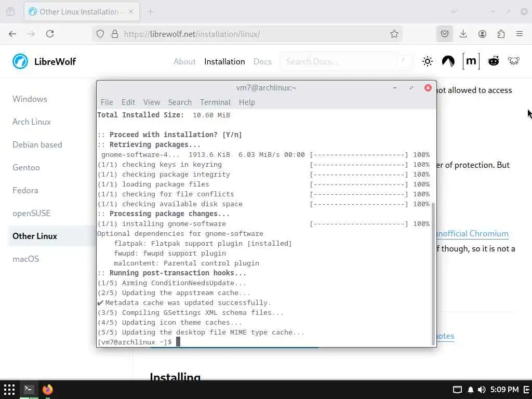Open the tab list chevron
The image size is (532, 399).
454,11
